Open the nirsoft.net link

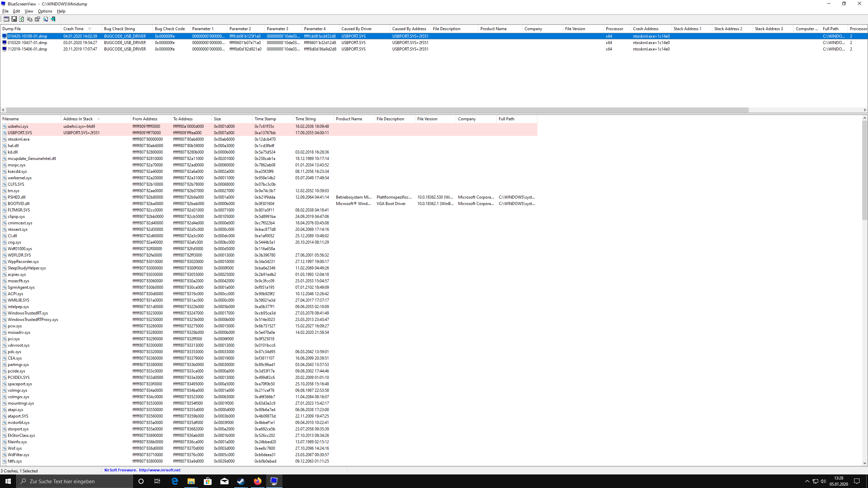click(x=159, y=470)
